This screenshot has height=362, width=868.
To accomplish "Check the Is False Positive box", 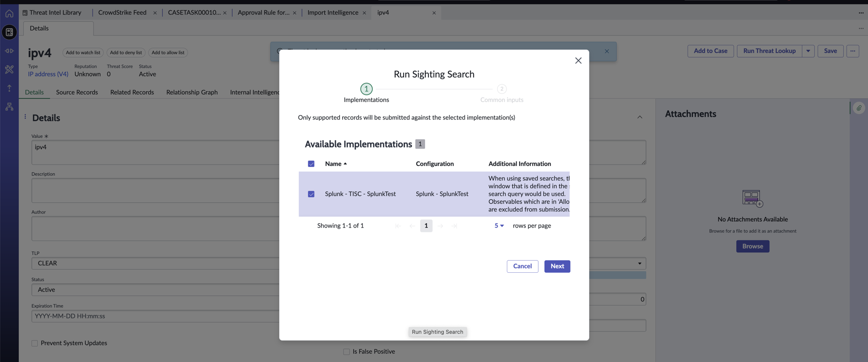I will click(x=347, y=352).
